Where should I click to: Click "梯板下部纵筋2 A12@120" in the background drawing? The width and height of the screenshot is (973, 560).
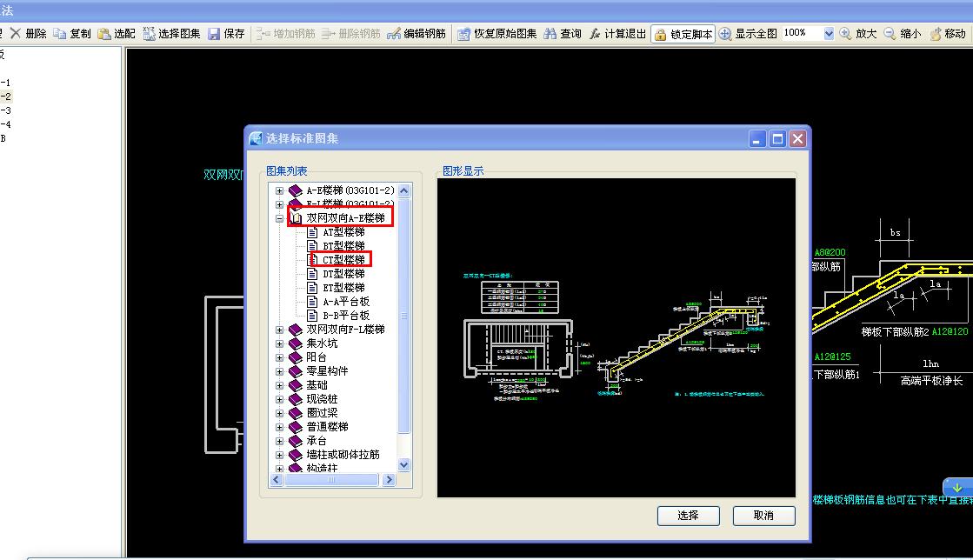pos(915,331)
